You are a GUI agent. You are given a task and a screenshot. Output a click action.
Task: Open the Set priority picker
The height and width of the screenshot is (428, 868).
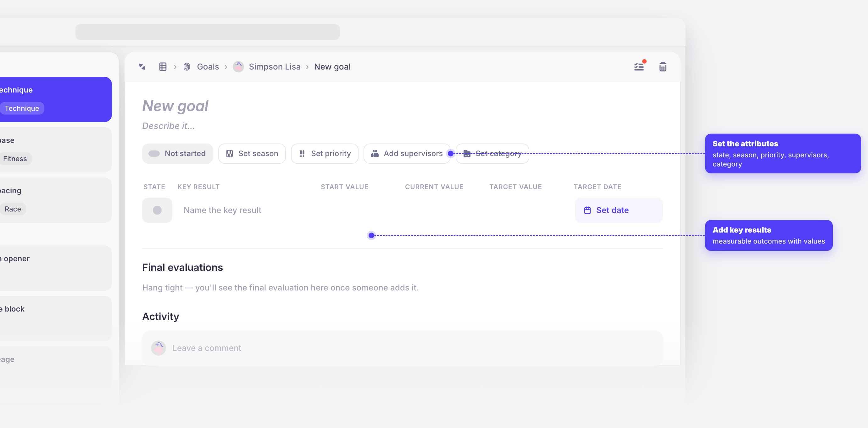(325, 154)
